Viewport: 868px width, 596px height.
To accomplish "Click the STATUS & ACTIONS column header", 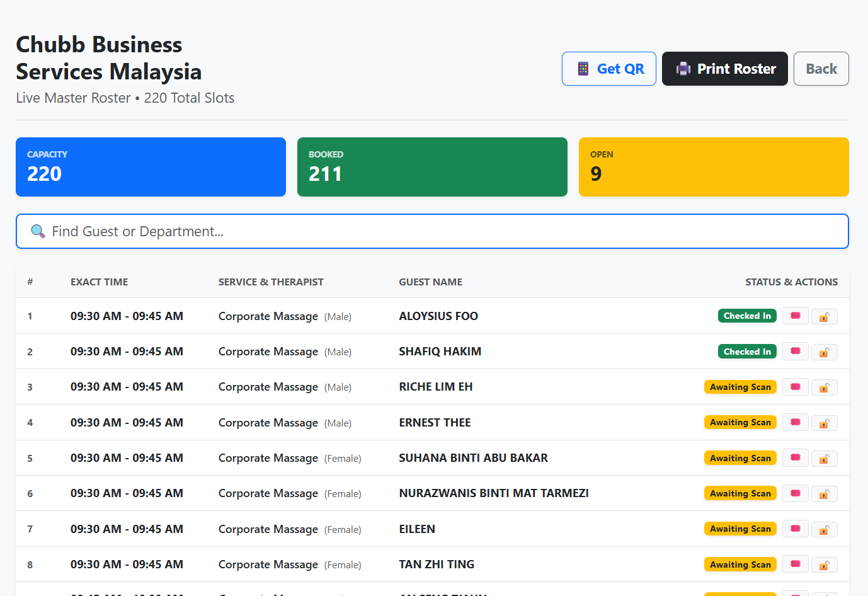I will (x=792, y=282).
